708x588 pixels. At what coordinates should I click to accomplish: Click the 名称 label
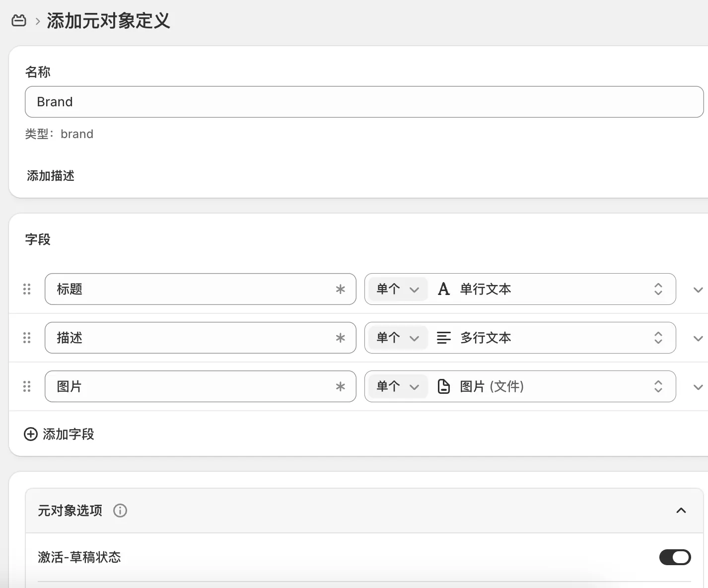(x=38, y=72)
